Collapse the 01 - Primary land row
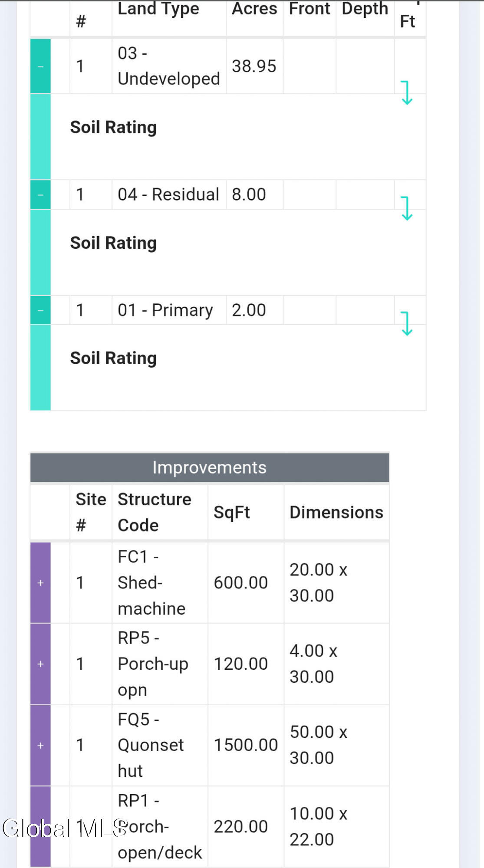Viewport: 484px width, 868px height. coord(40,310)
